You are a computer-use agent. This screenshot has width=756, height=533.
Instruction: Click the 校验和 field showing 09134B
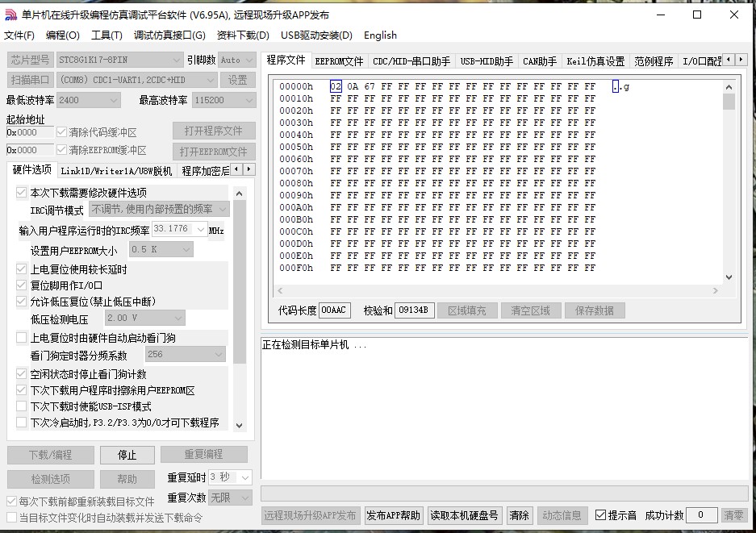pyautogui.click(x=414, y=310)
